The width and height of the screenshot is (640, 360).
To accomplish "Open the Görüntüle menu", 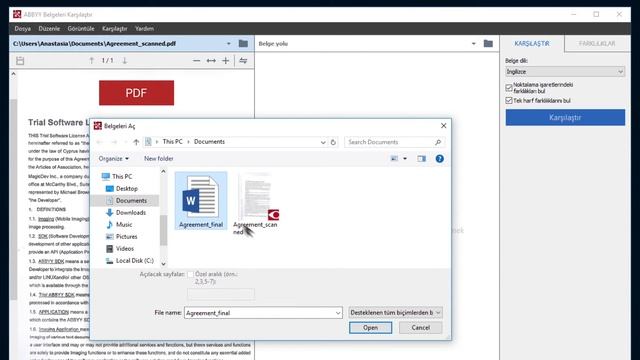I will pos(81,29).
